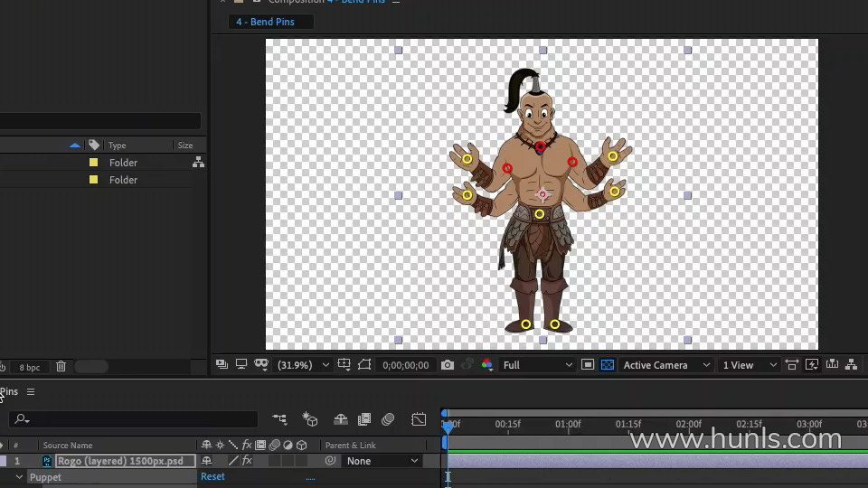This screenshot has width=868, height=488.
Task: Take a snapshot with camera icon
Action: [448, 365]
